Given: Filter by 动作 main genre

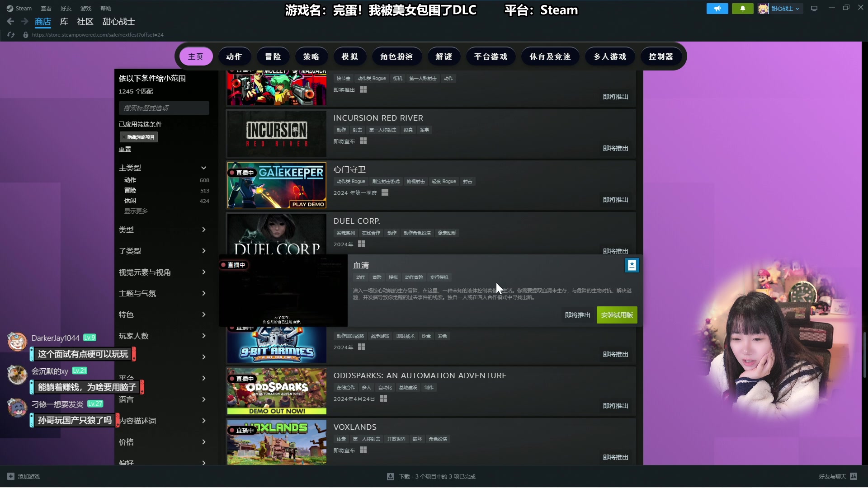Looking at the screenshot, I should tap(130, 180).
